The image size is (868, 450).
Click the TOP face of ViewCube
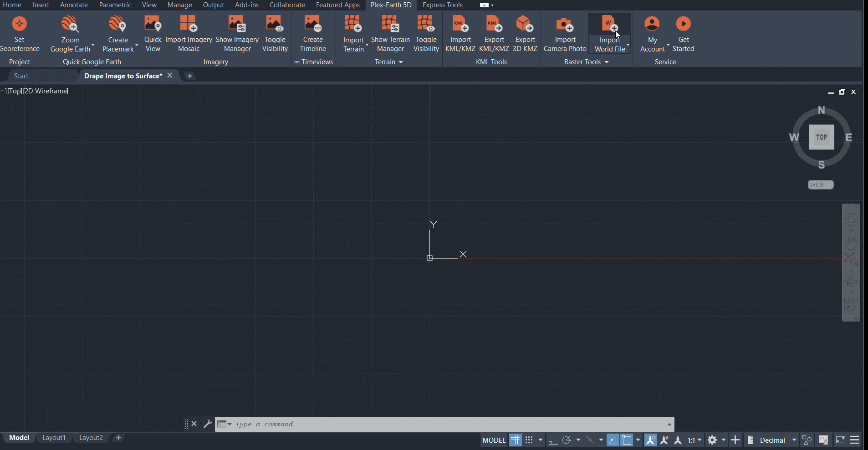(x=821, y=137)
